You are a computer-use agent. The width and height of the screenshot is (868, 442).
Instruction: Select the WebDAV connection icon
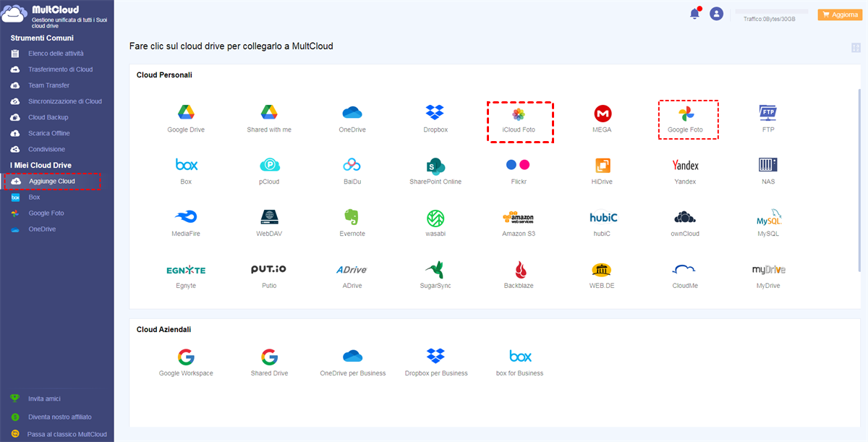269,217
